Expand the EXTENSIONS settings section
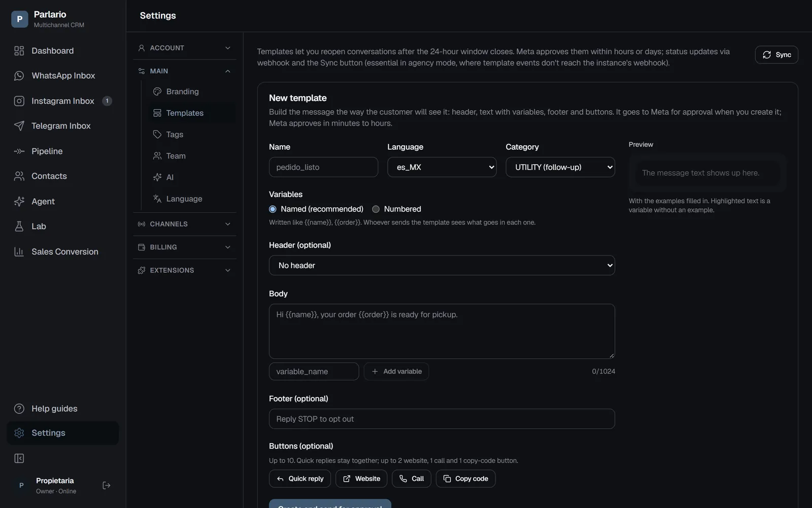This screenshot has width=812, height=508. click(185, 270)
